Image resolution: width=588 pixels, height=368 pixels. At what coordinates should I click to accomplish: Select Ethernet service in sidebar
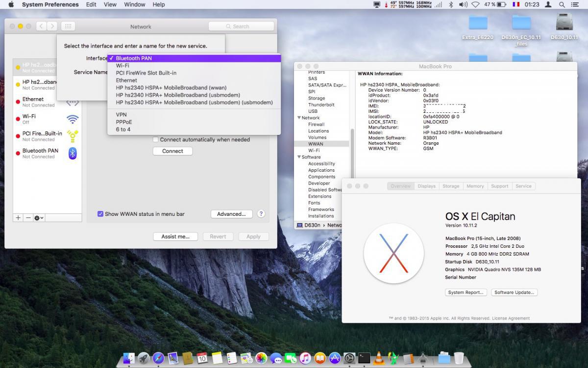[48, 102]
